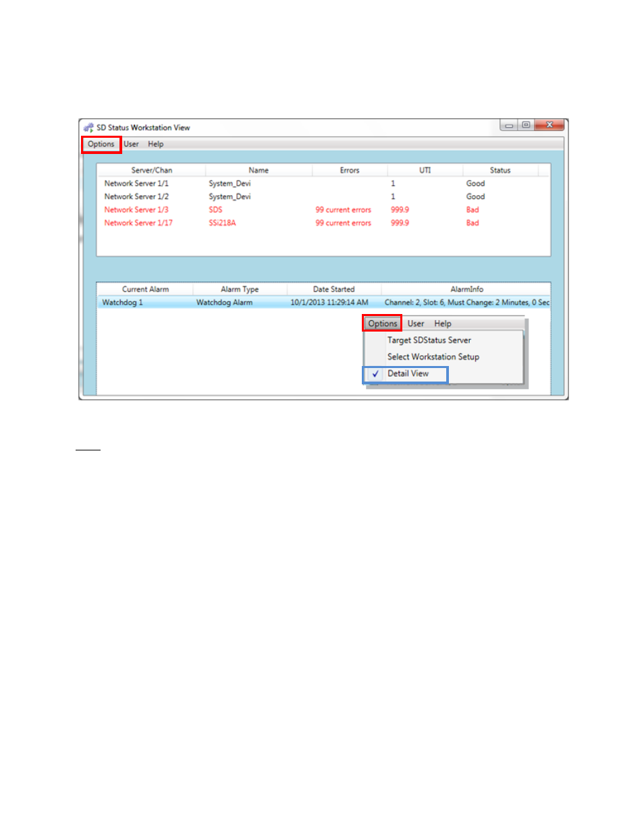Select the red Network Server 1/17 row
Screen dimensions: 644x834
pyautogui.click(x=323, y=223)
